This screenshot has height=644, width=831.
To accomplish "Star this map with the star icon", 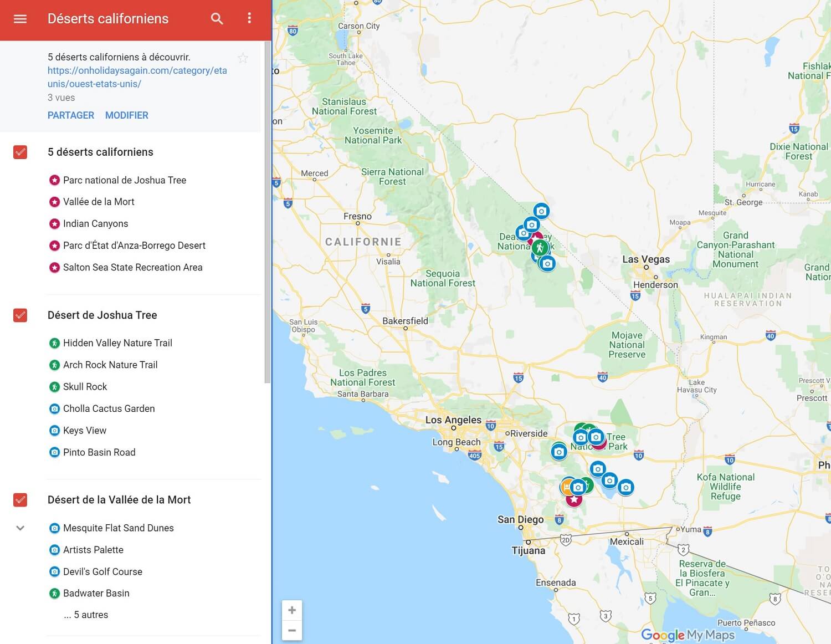I will point(243,58).
